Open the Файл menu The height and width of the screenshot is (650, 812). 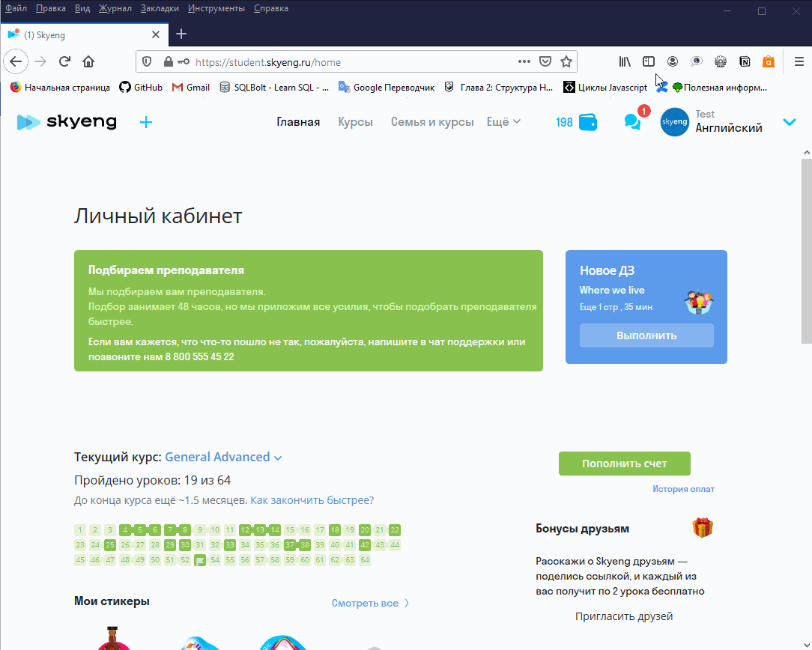[16, 8]
